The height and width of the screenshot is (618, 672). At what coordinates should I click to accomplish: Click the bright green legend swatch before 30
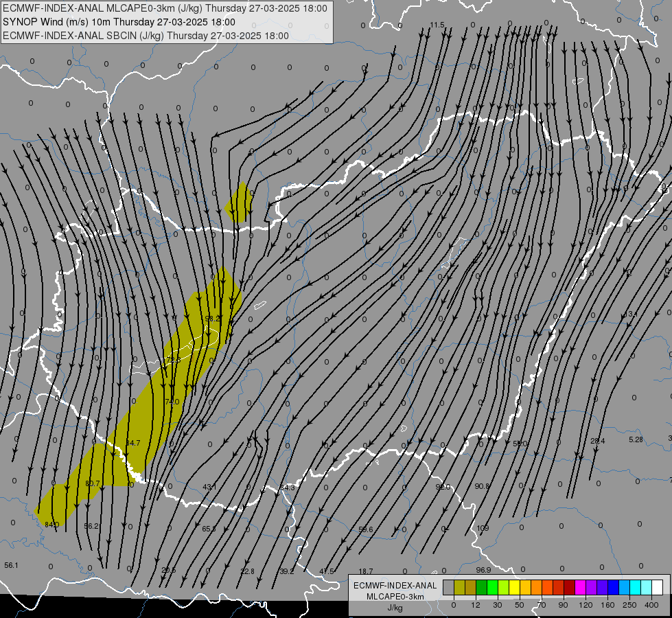point(493,587)
